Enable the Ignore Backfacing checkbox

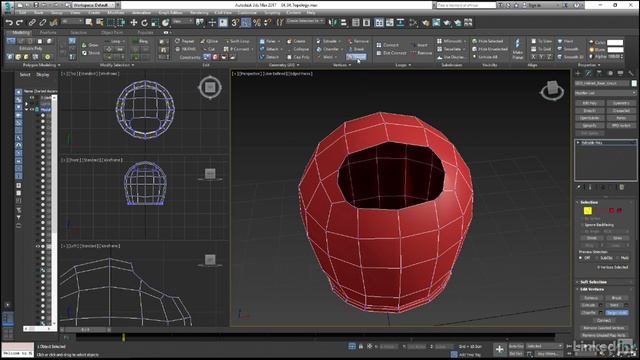click(x=582, y=225)
